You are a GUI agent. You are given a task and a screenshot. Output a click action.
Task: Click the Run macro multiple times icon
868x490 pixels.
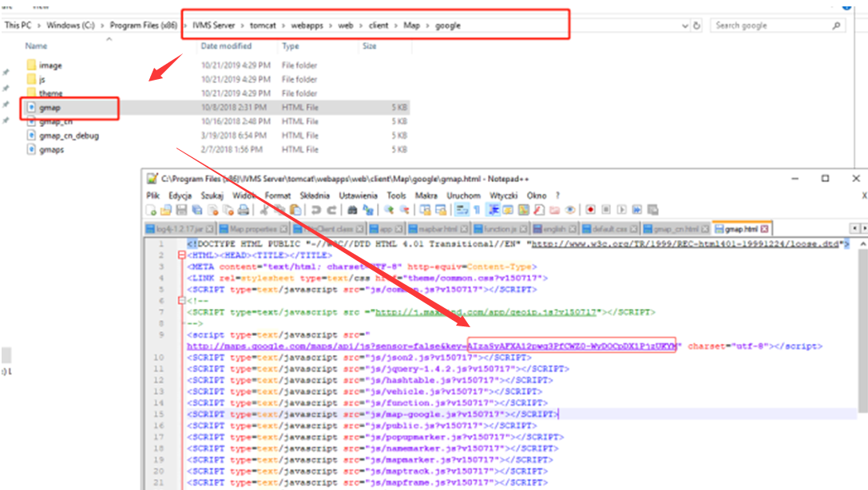click(638, 210)
